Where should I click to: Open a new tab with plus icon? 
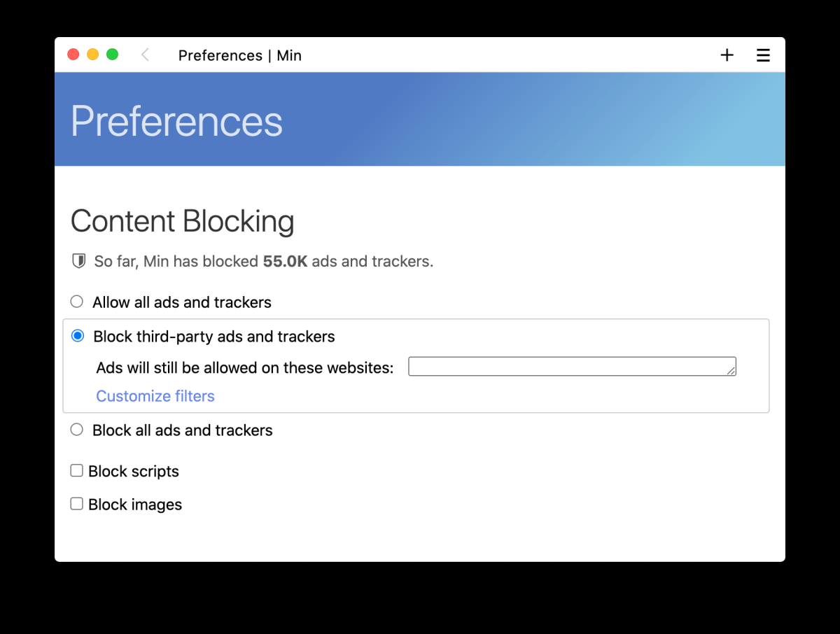pos(727,55)
